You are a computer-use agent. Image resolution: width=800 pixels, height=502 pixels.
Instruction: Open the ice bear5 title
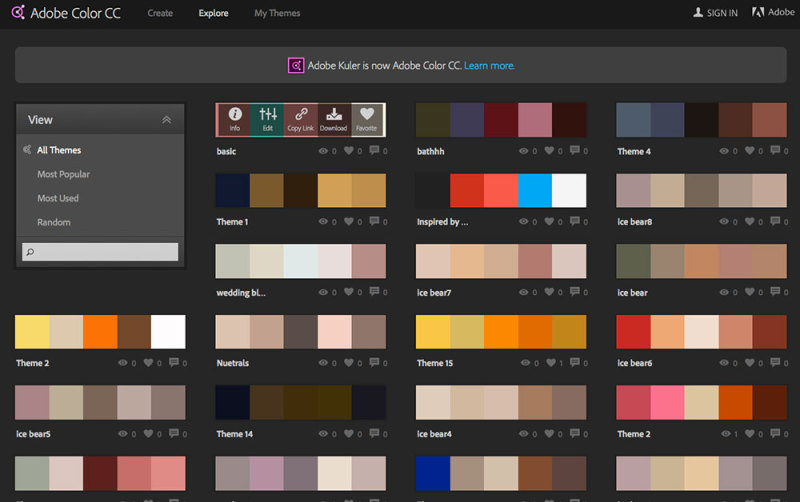tap(33, 434)
